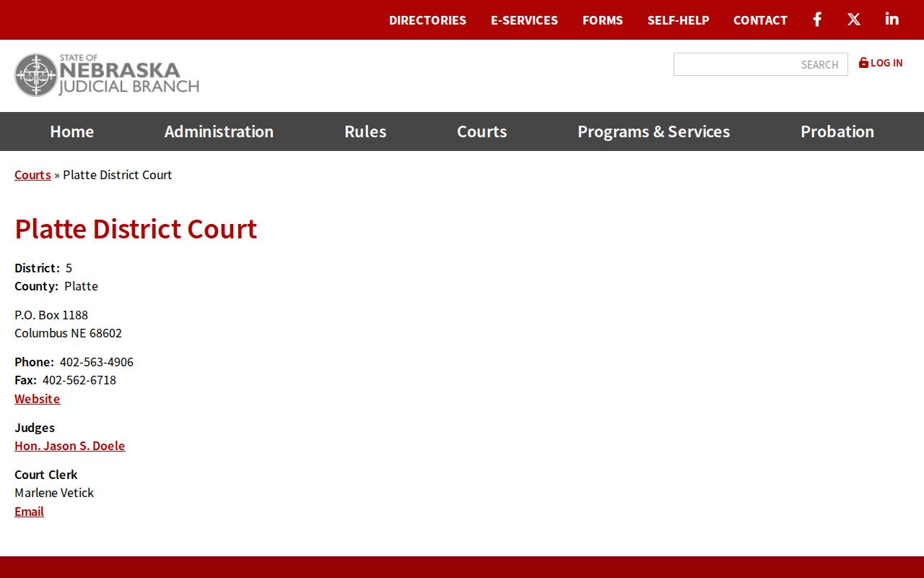This screenshot has width=924, height=578.
Task: Open the X (Twitter) icon
Action: (854, 20)
